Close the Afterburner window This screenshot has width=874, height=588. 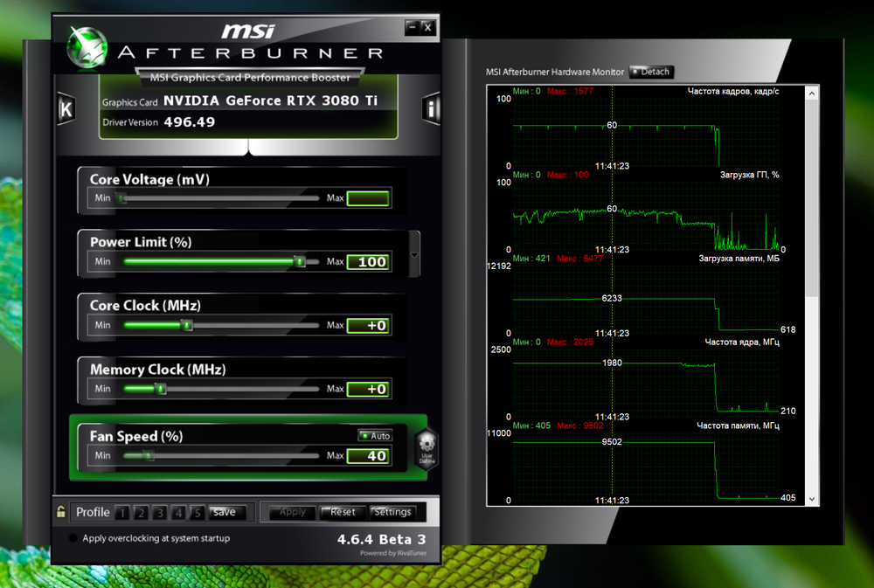pyautogui.click(x=427, y=27)
